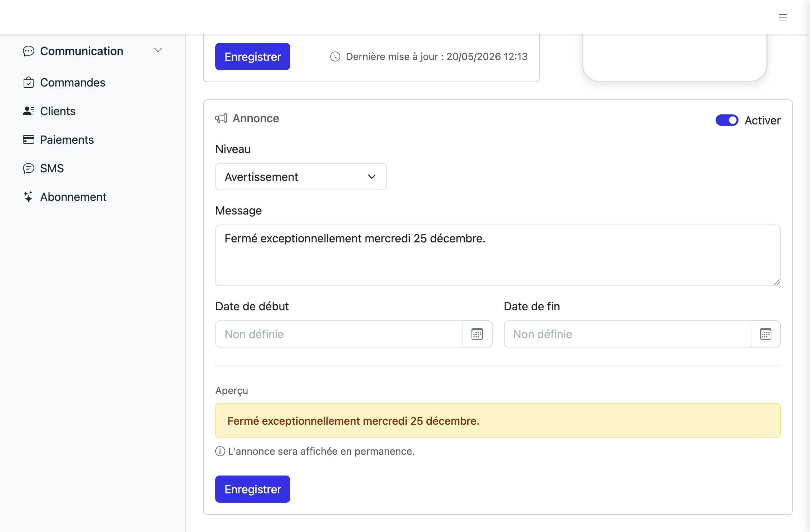810x532 pixels.
Task: Grab the Message textarea resize handle
Action: (x=777, y=282)
